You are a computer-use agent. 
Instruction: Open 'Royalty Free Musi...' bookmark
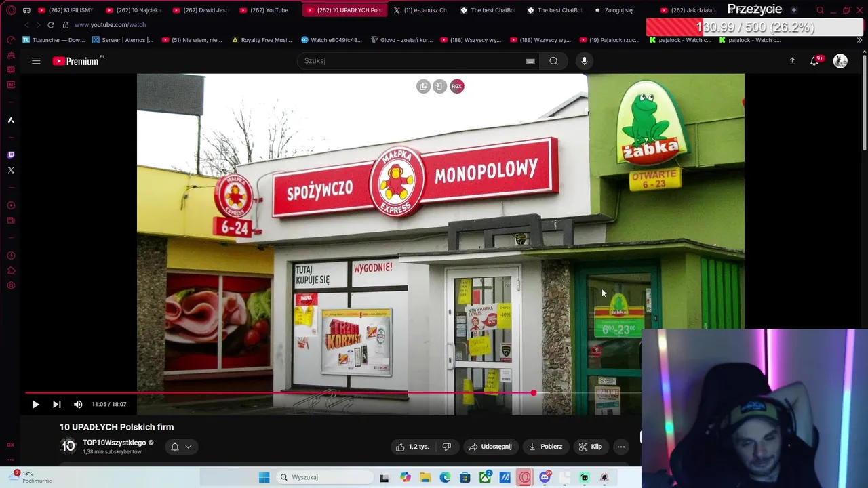point(262,40)
